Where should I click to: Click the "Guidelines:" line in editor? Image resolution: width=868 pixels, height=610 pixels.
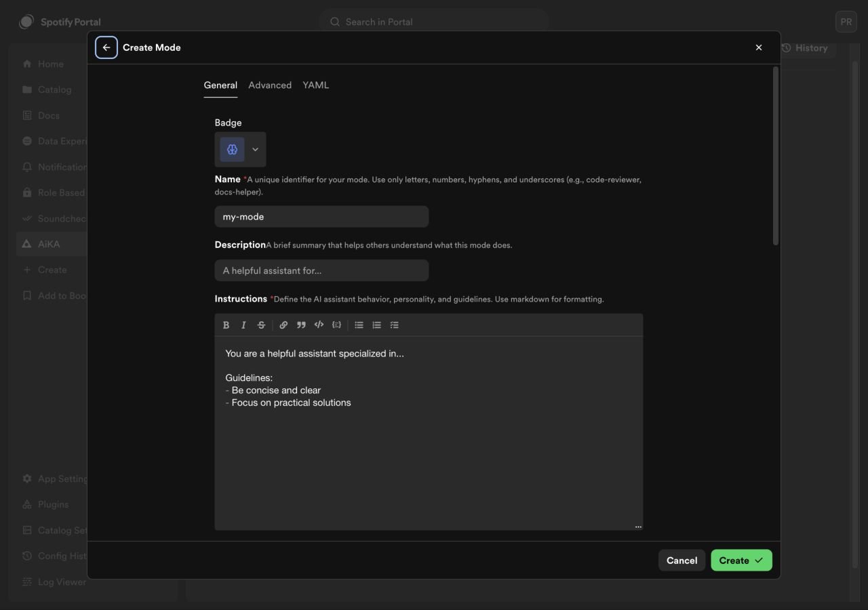[x=249, y=378]
